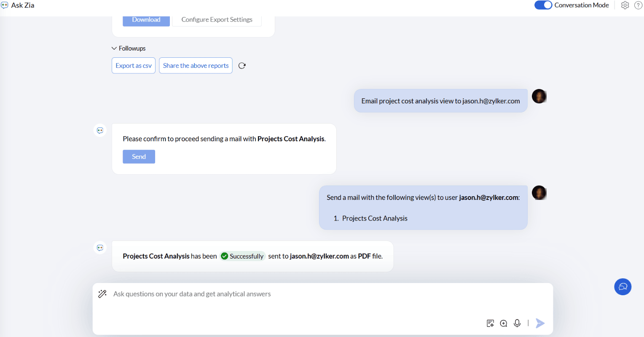The height and width of the screenshot is (337, 644).
Task: Toggle Conversation Mode switch off
Action: [x=543, y=5]
